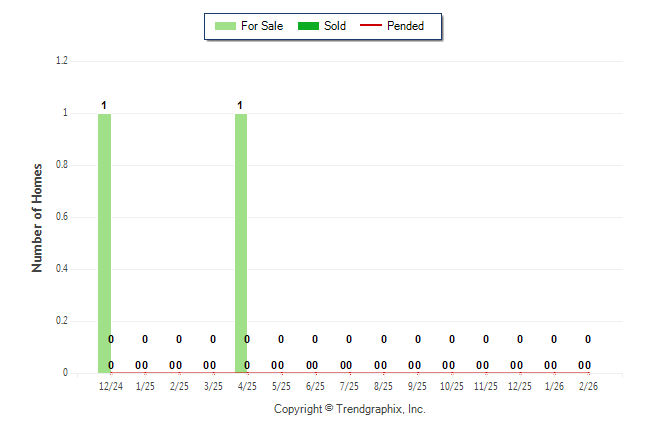This screenshot has width=646, height=434.
Task: Click the 1.2 y-axis tick label
Action: [x=61, y=61]
